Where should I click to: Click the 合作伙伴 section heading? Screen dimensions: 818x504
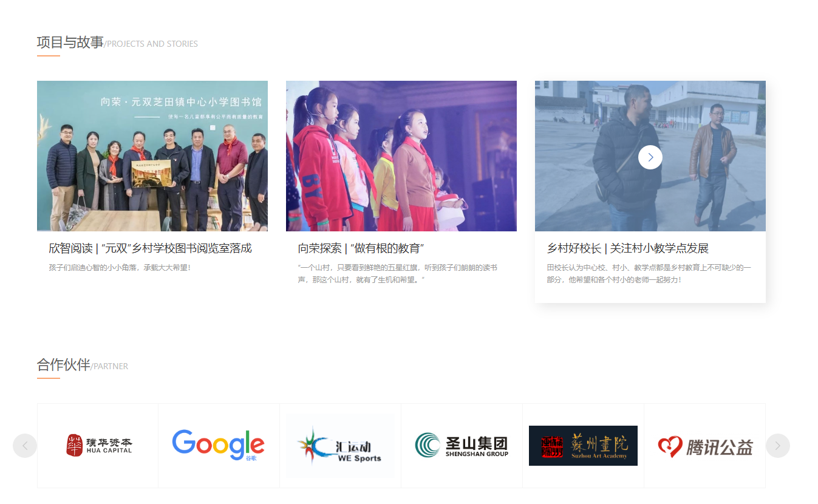63,365
